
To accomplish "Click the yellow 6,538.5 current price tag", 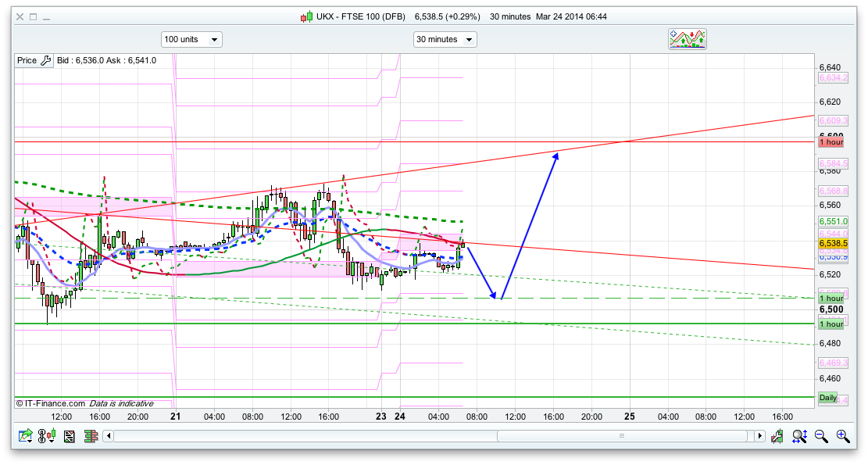I will click(x=833, y=244).
